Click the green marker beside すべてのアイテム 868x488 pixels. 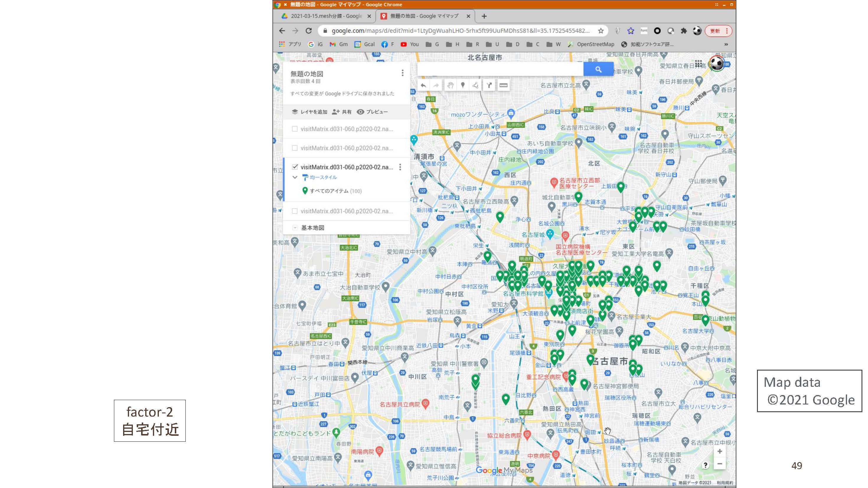(305, 191)
